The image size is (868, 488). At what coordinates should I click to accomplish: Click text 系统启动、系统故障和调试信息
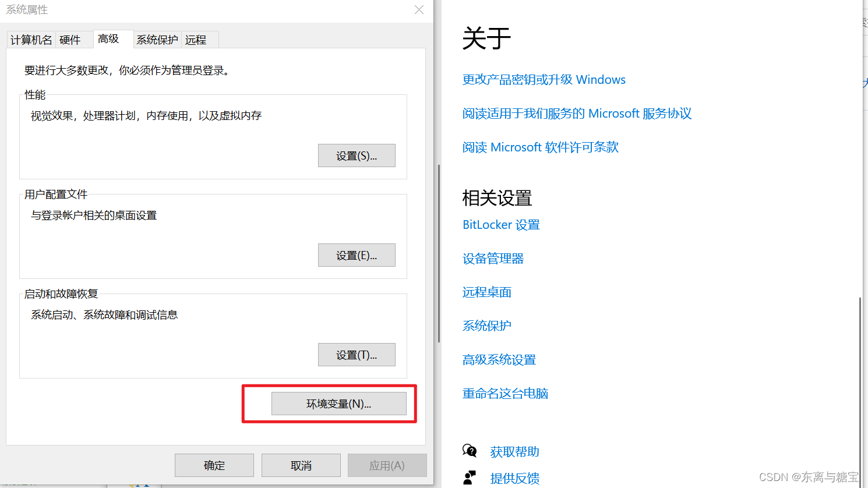pyautogui.click(x=104, y=315)
